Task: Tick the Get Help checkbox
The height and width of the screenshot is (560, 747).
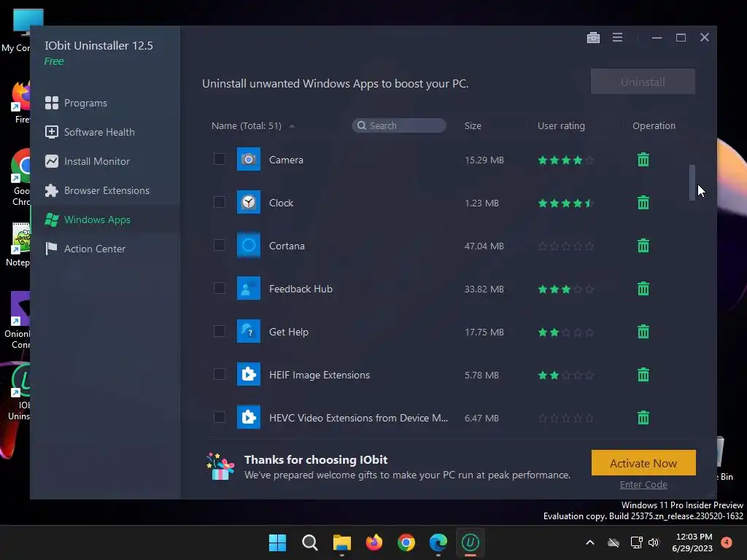Action: [x=219, y=331]
